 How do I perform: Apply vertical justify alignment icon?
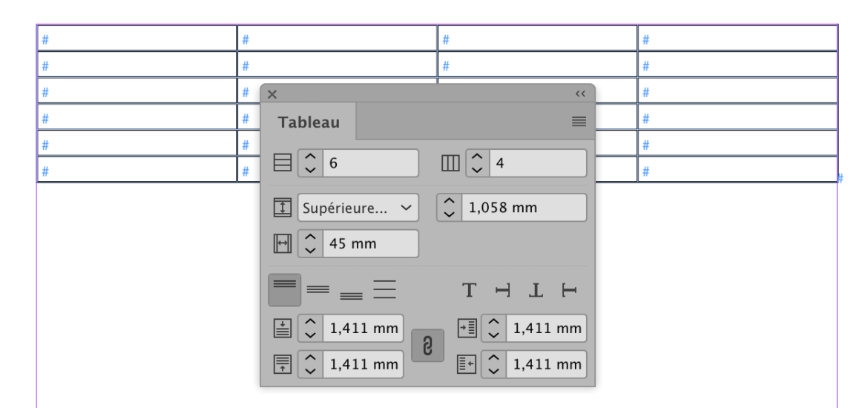pos(384,289)
